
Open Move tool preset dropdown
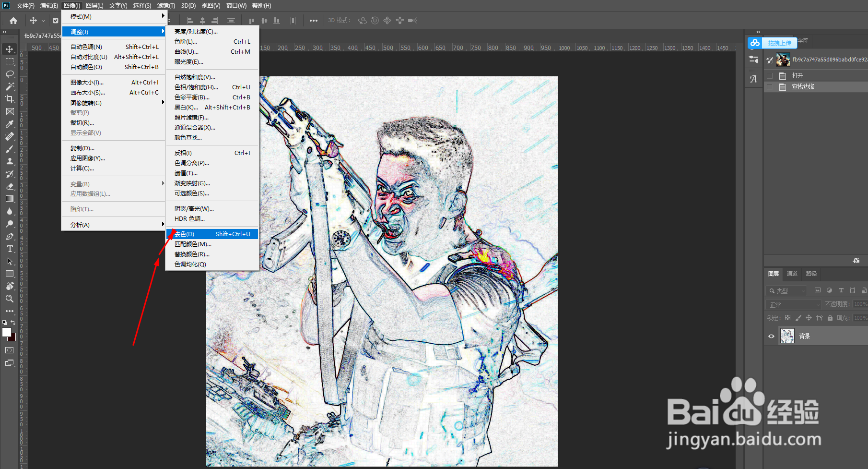point(43,21)
